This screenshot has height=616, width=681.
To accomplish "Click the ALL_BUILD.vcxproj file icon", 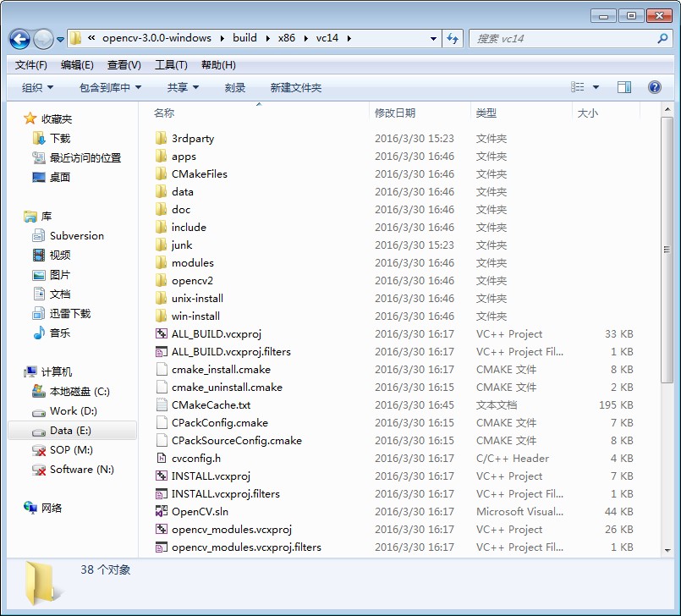I will 161,333.
